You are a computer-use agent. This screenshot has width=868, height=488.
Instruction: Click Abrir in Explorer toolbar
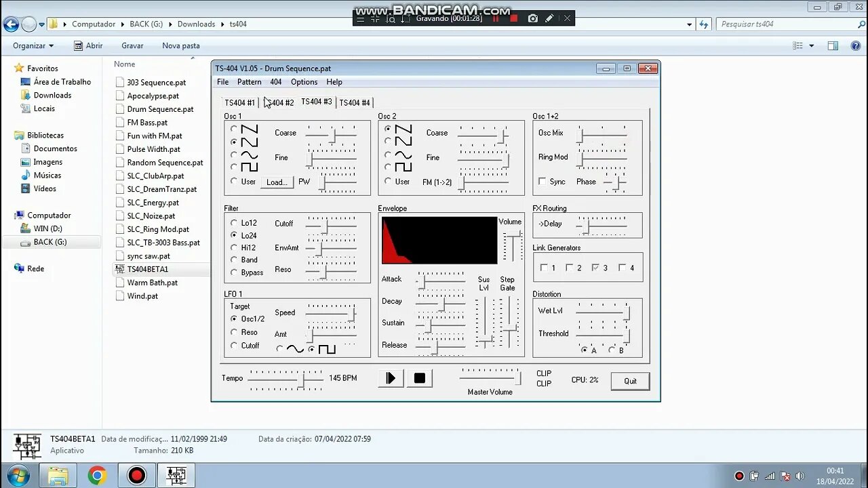[x=89, y=45]
